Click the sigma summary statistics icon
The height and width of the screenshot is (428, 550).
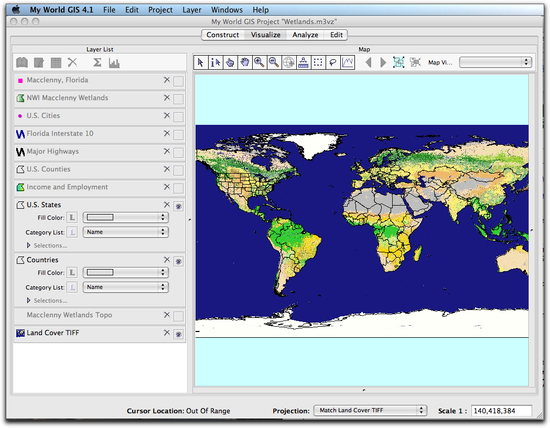[97, 62]
